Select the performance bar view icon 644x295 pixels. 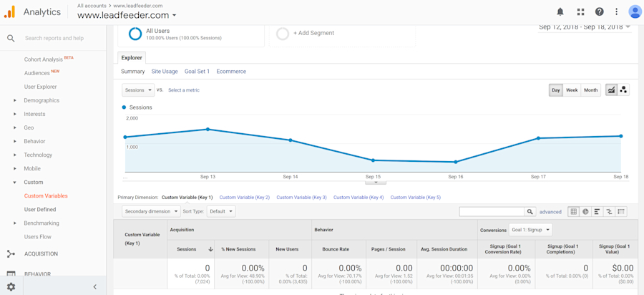[597, 212]
